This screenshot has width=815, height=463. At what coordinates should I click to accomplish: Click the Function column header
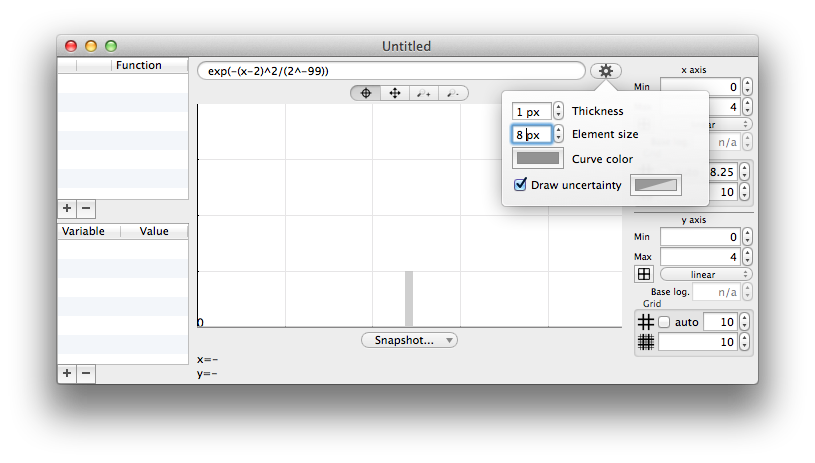click(149, 65)
